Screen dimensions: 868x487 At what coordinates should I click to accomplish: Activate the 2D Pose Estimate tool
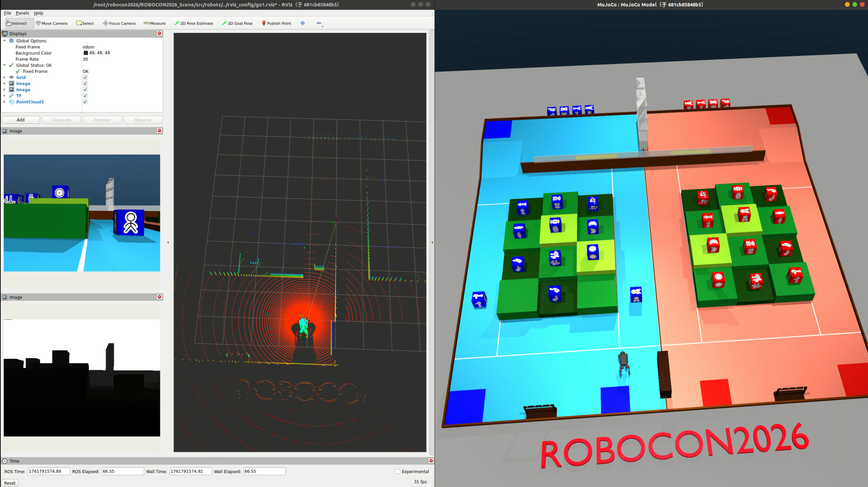pyautogui.click(x=194, y=23)
